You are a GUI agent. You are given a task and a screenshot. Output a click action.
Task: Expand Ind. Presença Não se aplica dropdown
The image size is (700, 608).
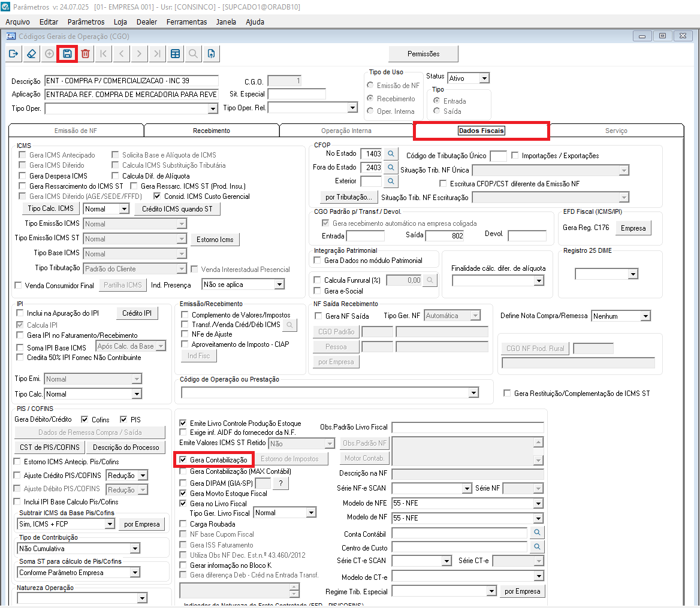point(279,284)
